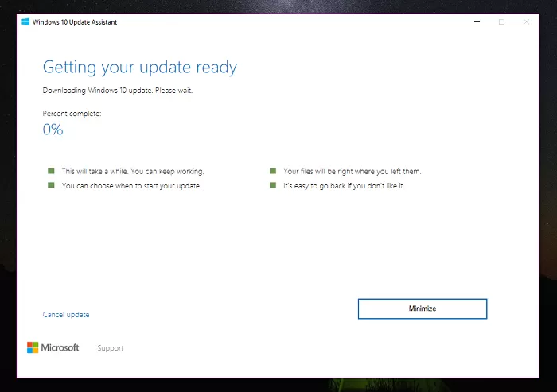Click 'Downloading Windows 10 update. Please wait.' text
The image size is (557, 392).
click(x=118, y=91)
